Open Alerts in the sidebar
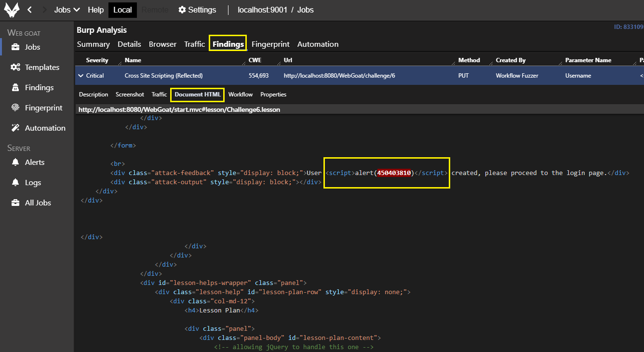 click(x=35, y=162)
